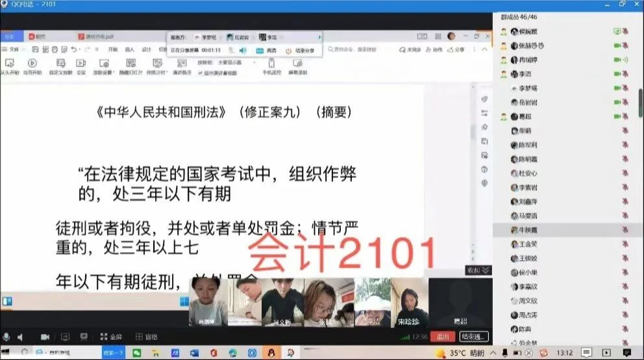This screenshot has width=644, height=360.
Task: Click the speaker volume icon in sharing bar
Action: [x=242, y=50]
